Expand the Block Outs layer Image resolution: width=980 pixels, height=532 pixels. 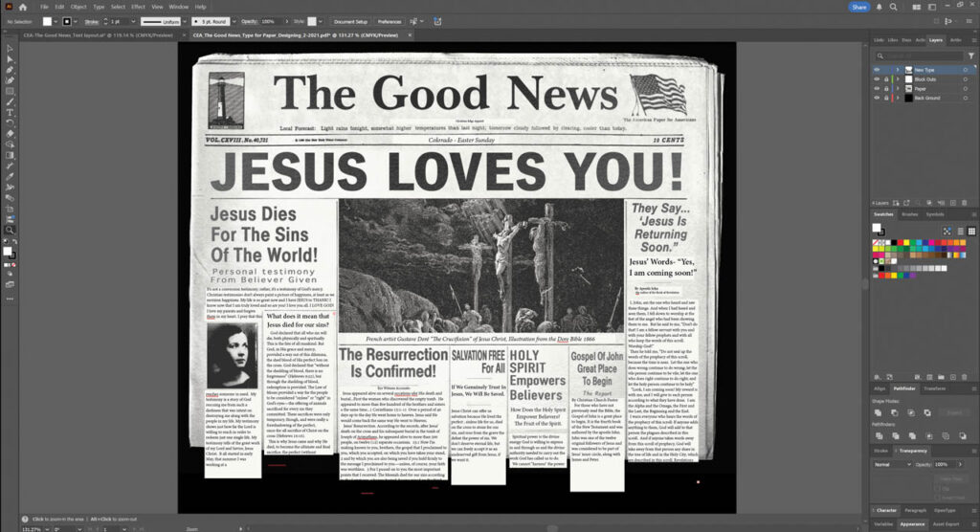tap(898, 79)
